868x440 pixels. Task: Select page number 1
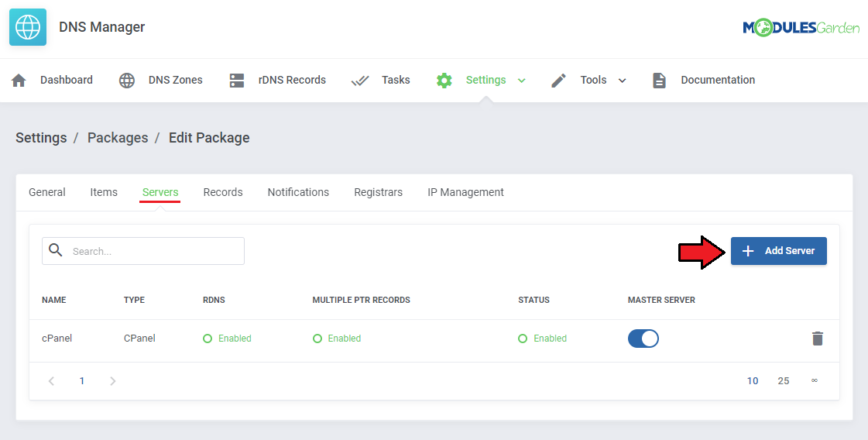click(x=82, y=380)
